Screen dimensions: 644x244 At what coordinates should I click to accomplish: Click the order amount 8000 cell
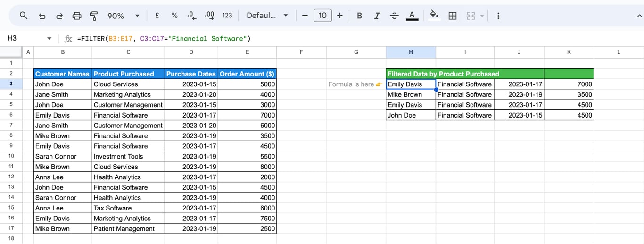247,167
